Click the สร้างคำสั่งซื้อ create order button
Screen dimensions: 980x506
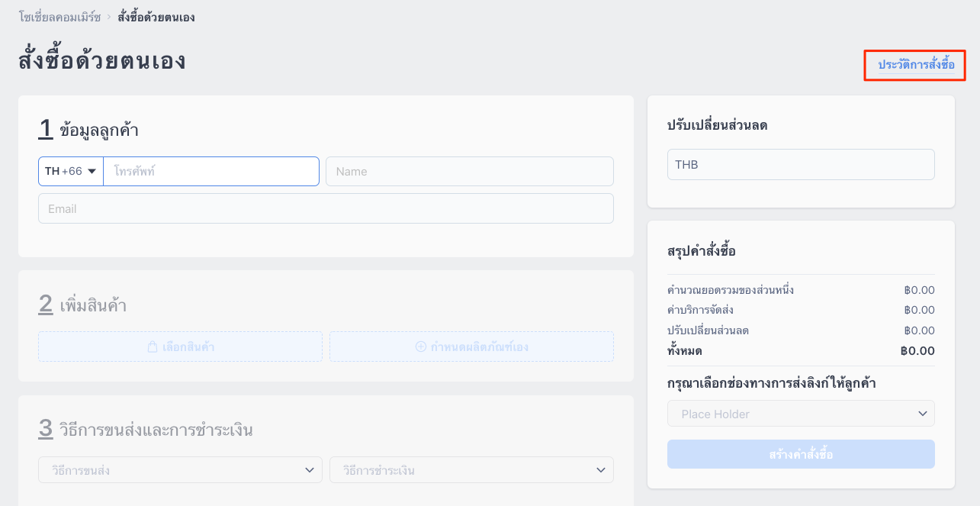pos(801,454)
